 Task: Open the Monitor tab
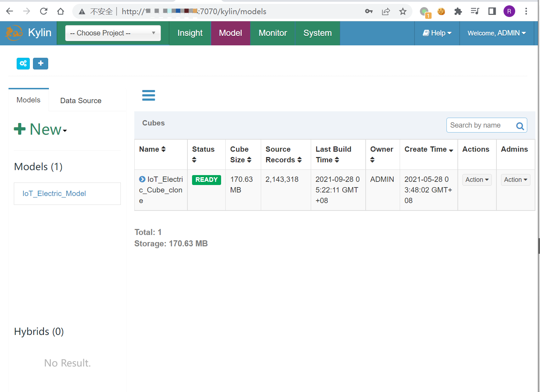(x=272, y=33)
